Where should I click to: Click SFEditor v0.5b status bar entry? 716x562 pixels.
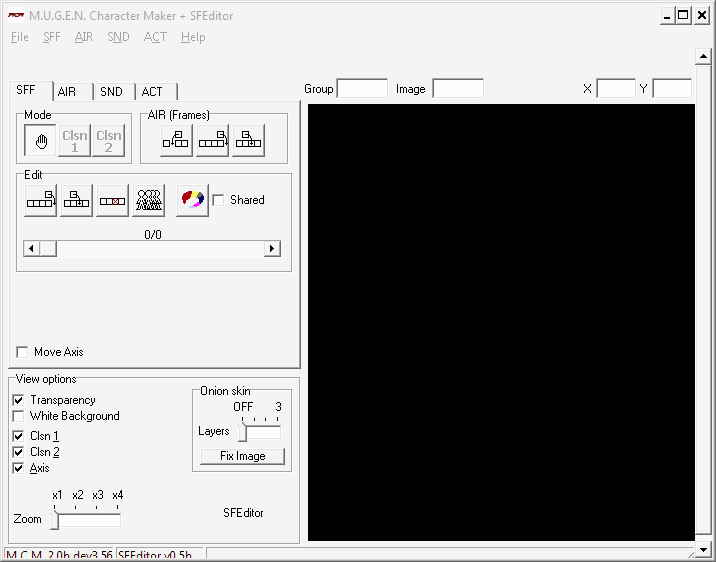(x=159, y=555)
